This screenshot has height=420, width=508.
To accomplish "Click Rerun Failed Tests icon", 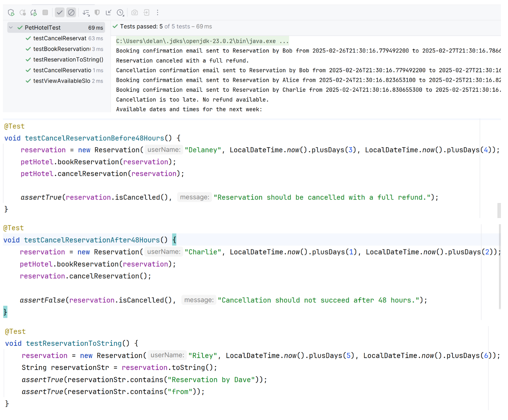I will [23, 13].
